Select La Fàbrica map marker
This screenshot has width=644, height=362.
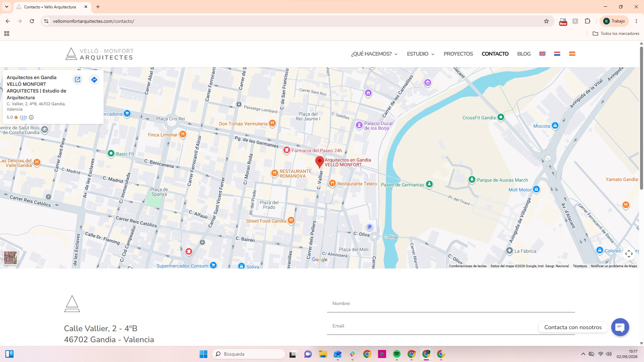tap(509, 251)
